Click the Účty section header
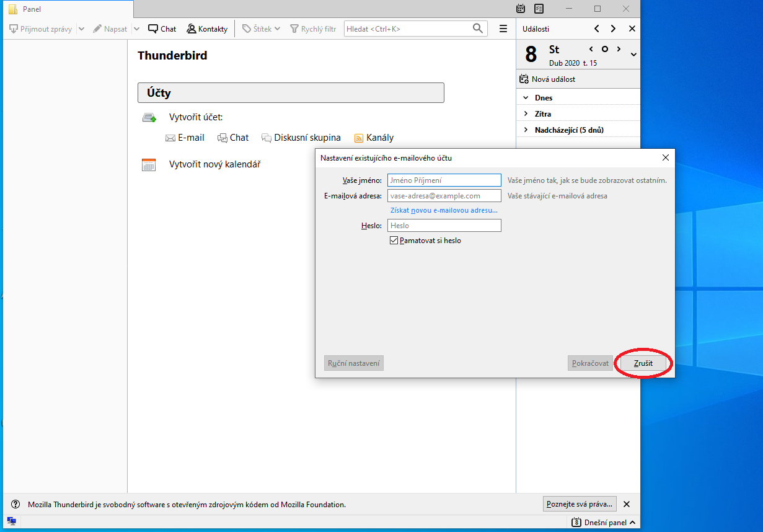Viewport: 763px width, 532px height. tap(291, 93)
